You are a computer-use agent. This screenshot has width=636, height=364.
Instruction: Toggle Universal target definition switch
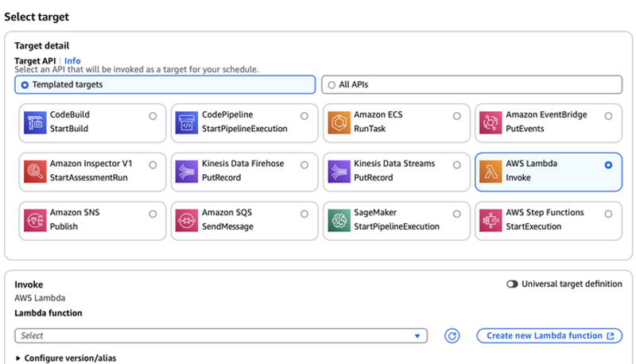(x=512, y=285)
